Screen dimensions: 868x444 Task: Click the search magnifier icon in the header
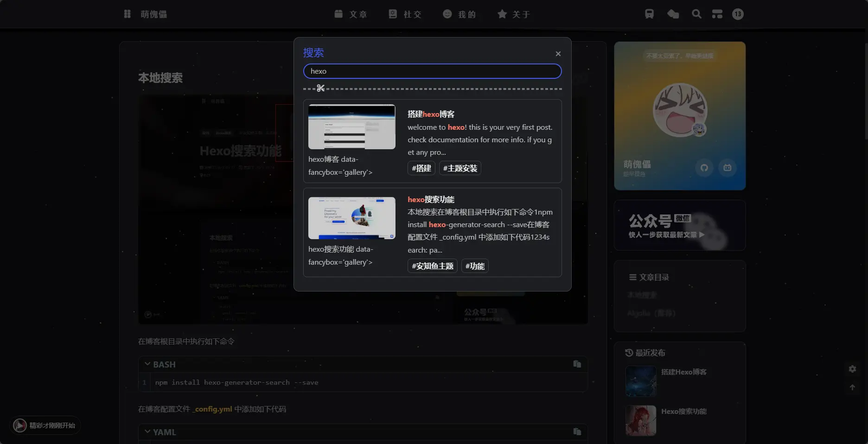pos(696,14)
